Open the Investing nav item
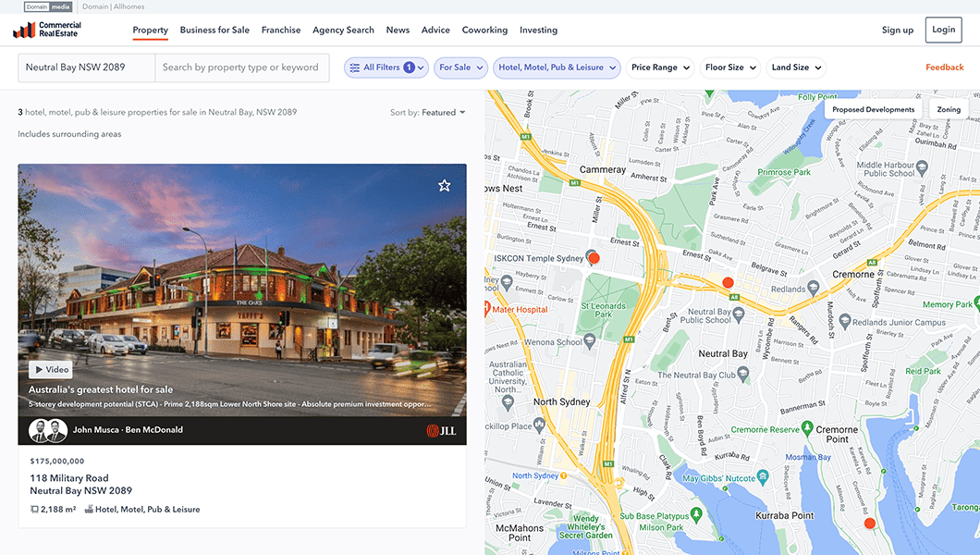 tap(538, 30)
